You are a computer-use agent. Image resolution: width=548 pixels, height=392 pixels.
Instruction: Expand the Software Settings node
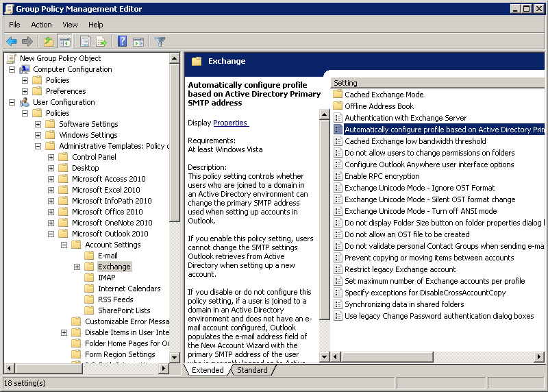[x=38, y=124]
